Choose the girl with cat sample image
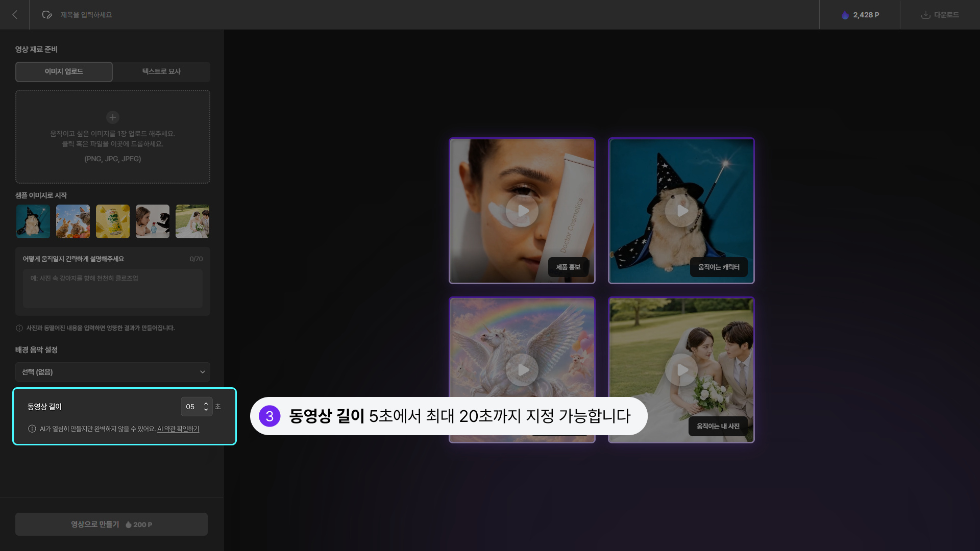 pyautogui.click(x=153, y=221)
